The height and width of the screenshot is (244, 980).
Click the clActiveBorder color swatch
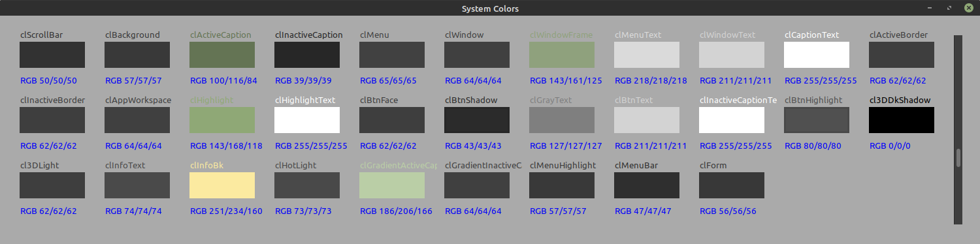coord(902,55)
